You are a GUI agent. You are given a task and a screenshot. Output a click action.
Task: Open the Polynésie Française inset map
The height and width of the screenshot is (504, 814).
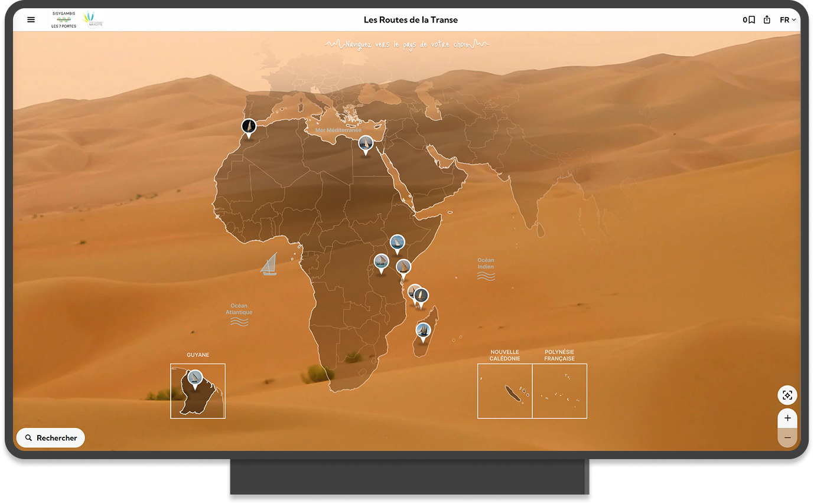pyautogui.click(x=559, y=391)
